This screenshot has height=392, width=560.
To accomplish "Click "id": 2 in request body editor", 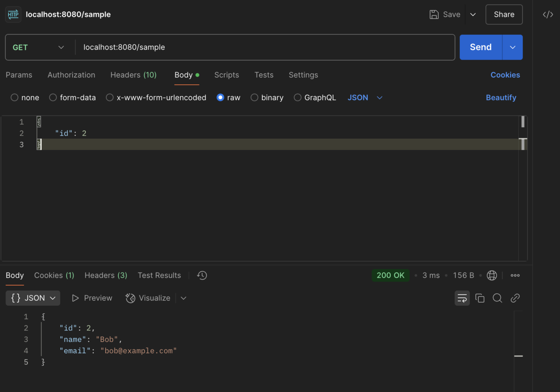I will point(71,134).
